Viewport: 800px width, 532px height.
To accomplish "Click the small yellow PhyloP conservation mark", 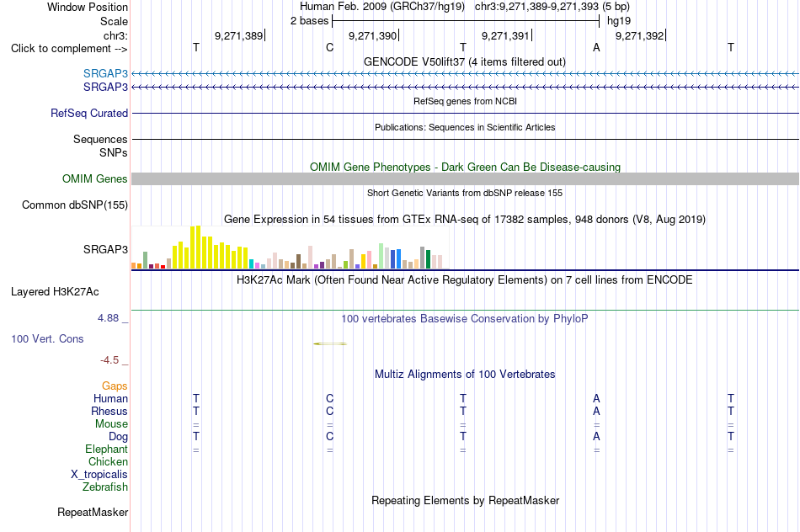I will click(x=330, y=343).
